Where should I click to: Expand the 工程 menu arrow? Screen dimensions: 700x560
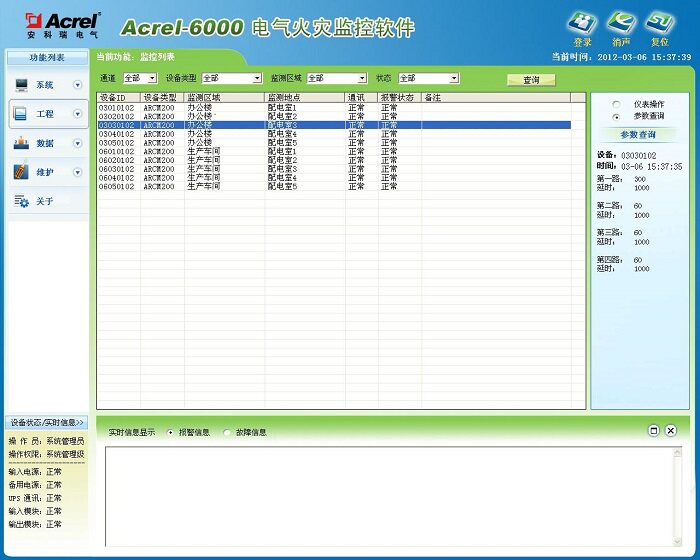tap(78, 114)
